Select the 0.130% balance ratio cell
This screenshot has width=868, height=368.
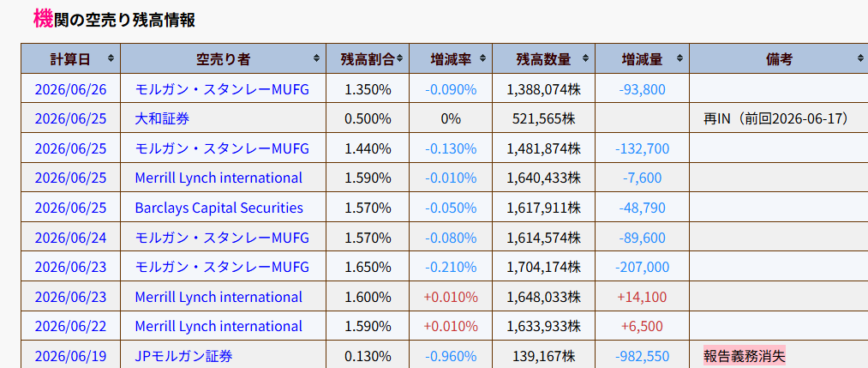point(368,356)
